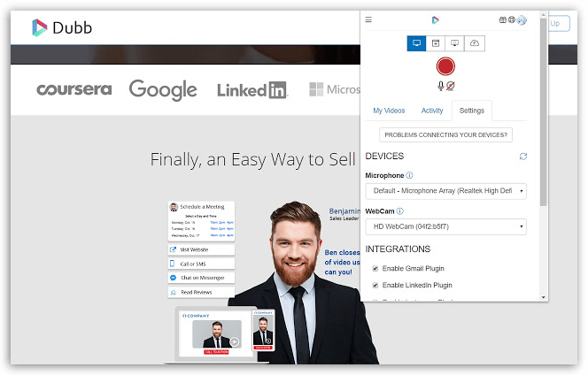Show WebCam info tooltip icon
Viewport: 588px width, 375px height.
[x=399, y=211]
